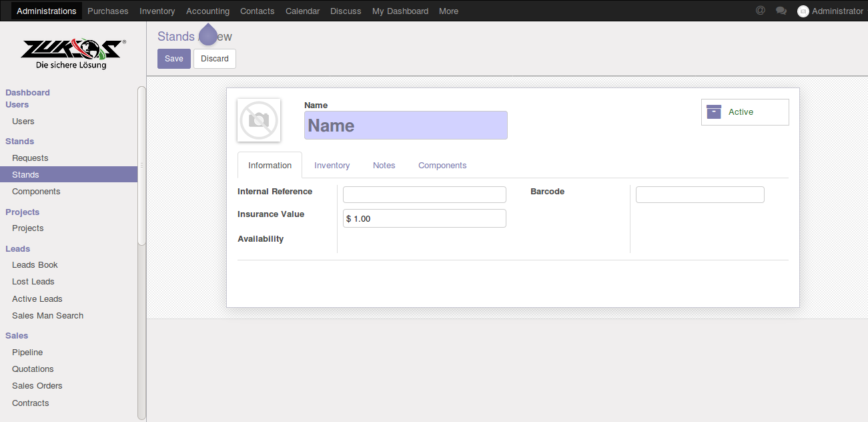
Task: Toggle the Active status button
Action: pos(745,112)
